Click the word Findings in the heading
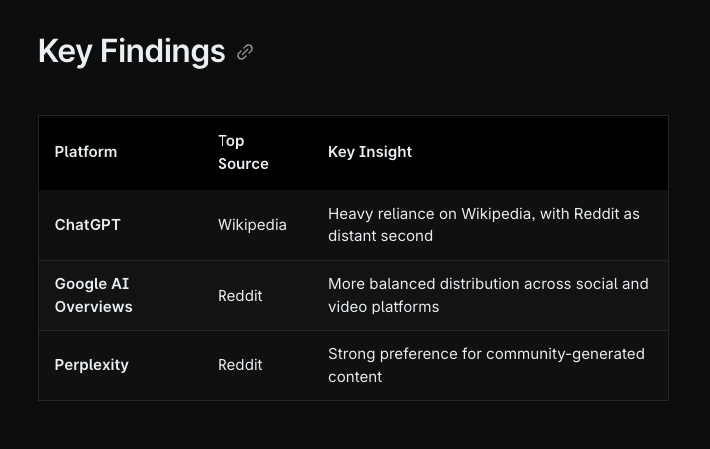This screenshot has height=449, width=710. [163, 51]
